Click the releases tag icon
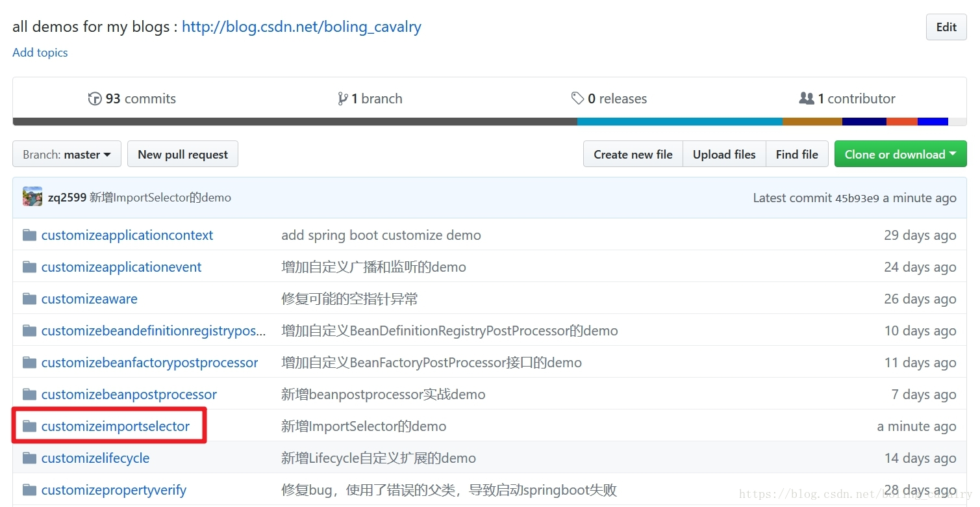This screenshot has height=507, width=980. 577,98
